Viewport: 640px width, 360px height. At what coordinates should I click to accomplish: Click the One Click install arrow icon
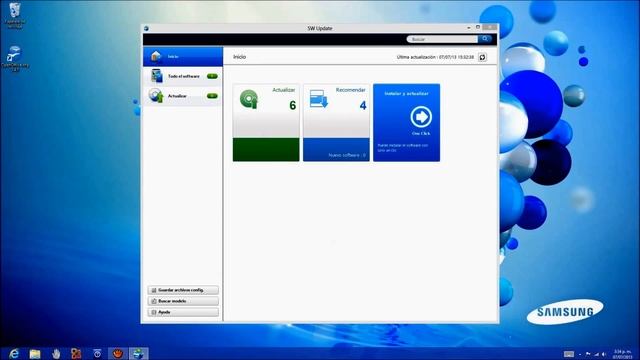[421, 117]
